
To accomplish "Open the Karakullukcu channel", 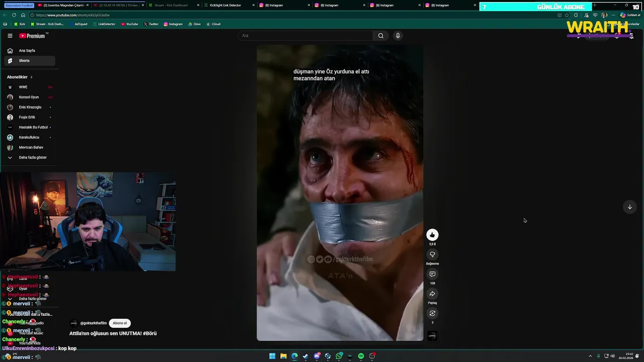I will click(30, 137).
